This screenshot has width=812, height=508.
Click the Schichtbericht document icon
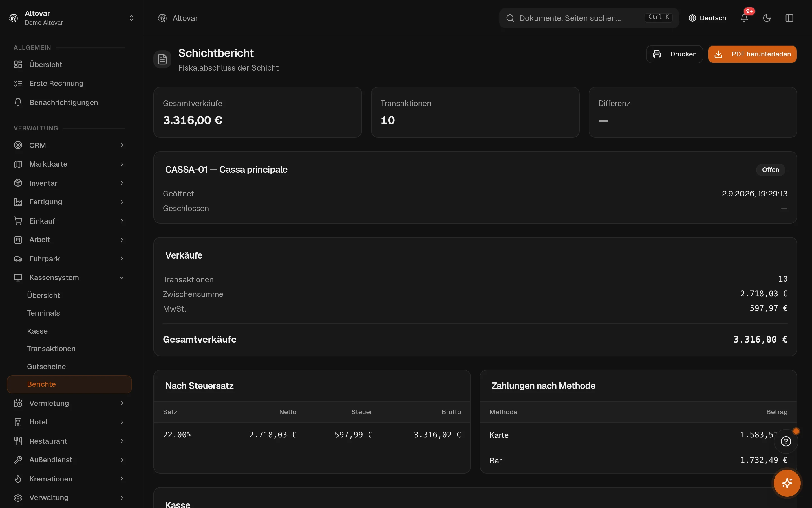[162, 59]
